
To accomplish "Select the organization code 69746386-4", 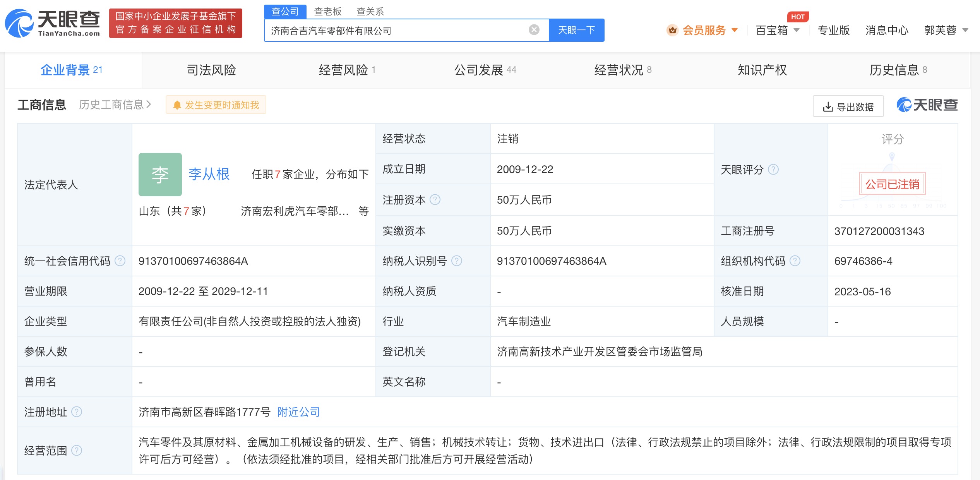I will click(863, 261).
